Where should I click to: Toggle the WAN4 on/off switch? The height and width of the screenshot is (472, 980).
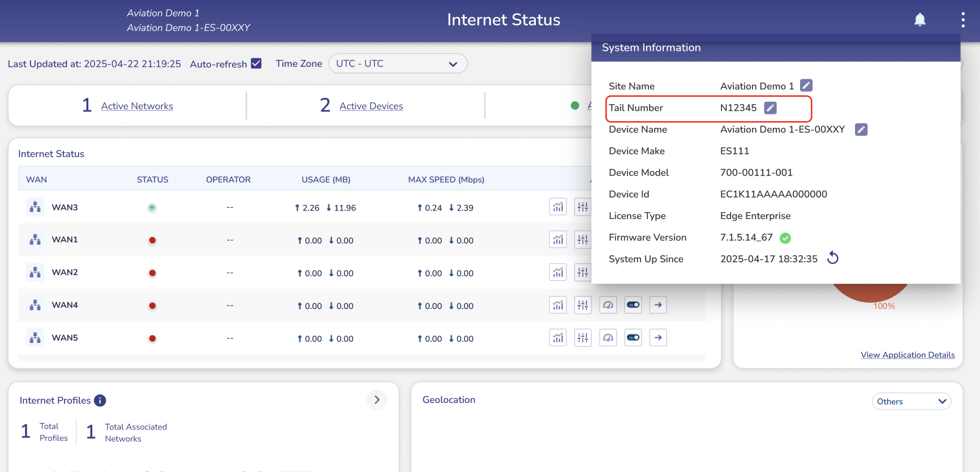tap(633, 305)
